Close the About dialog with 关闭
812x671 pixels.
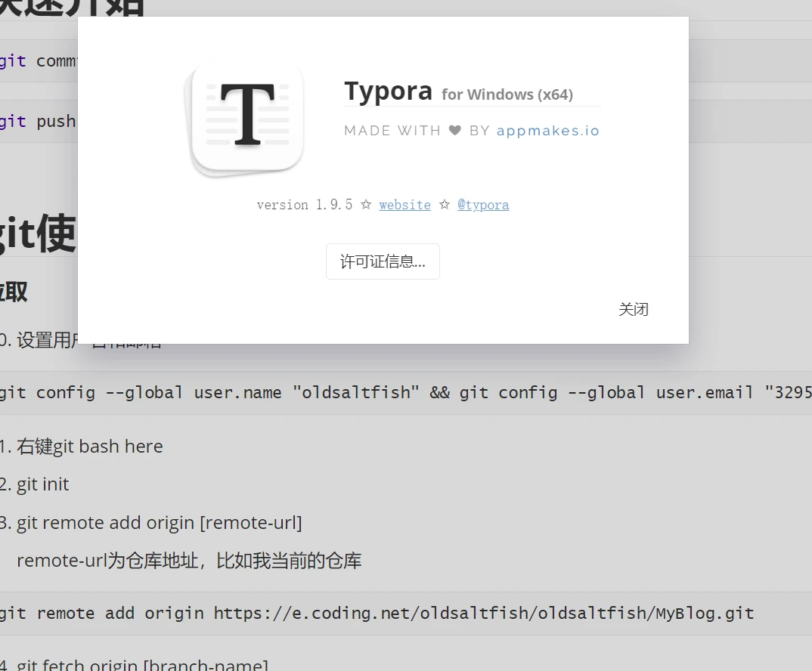(x=634, y=310)
